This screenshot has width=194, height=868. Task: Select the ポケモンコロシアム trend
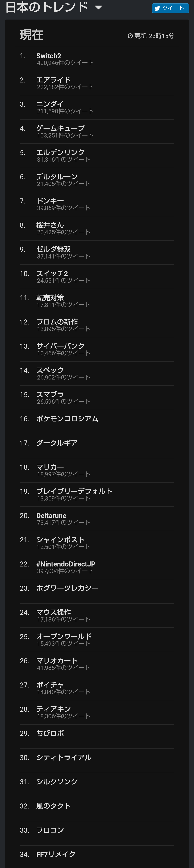coord(67,419)
